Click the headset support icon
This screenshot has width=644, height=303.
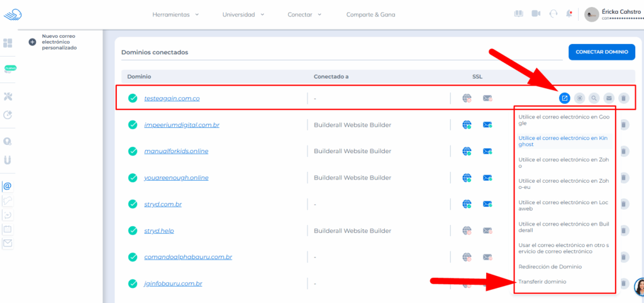553,14
